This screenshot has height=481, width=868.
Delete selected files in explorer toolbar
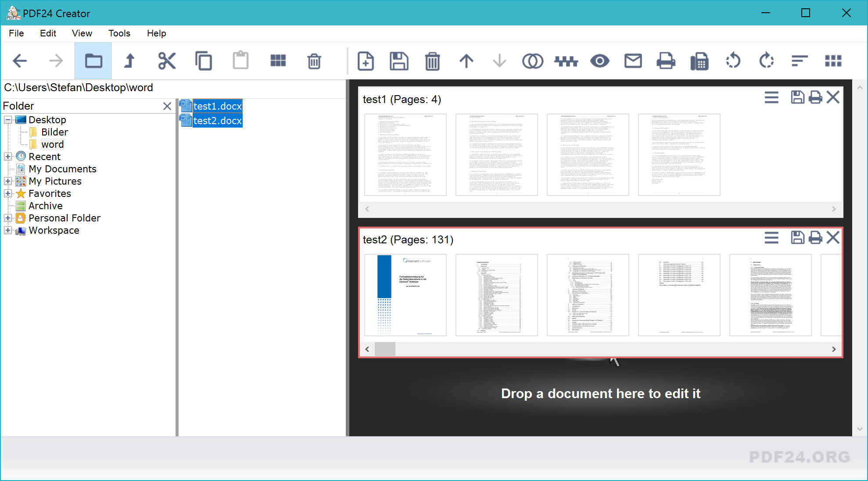314,61
